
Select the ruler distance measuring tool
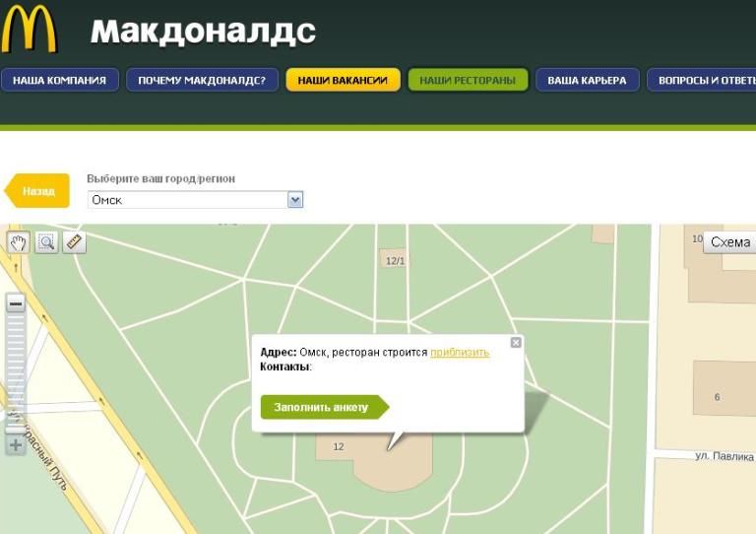click(74, 242)
